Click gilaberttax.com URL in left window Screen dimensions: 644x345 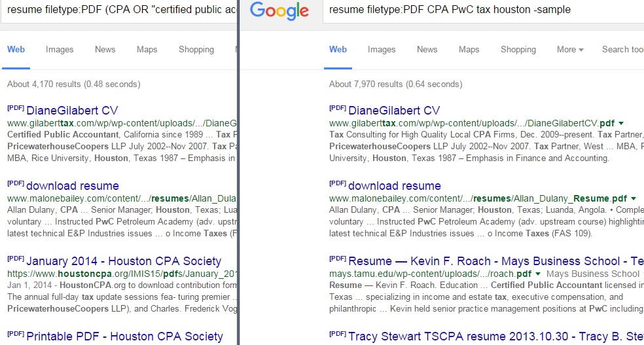(122, 123)
